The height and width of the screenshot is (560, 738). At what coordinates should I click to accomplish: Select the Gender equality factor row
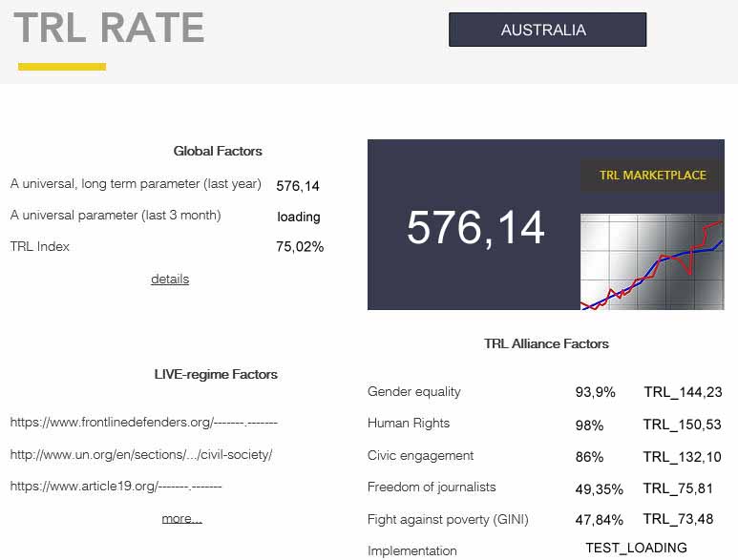[x=414, y=392]
